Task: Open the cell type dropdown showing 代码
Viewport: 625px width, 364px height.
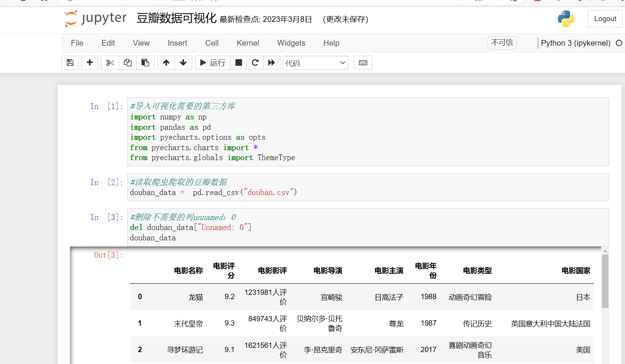Action: click(x=315, y=63)
